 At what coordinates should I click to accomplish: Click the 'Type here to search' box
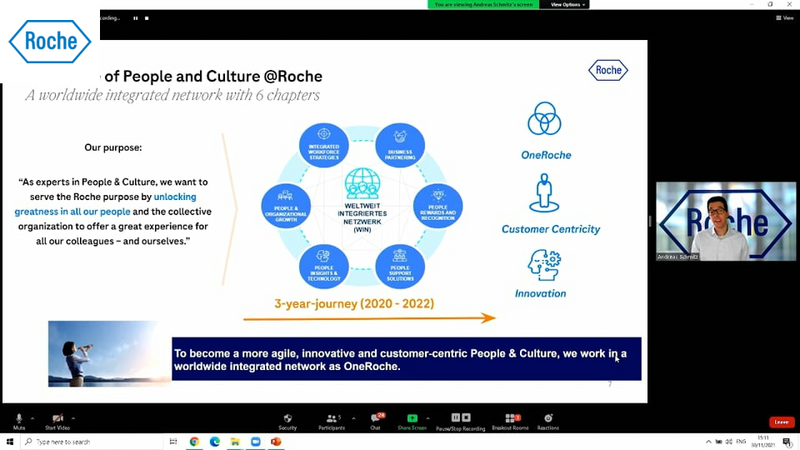pos(92,442)
